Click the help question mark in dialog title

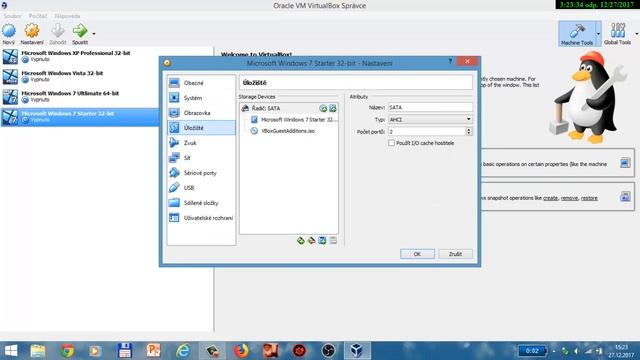pyautogui.click(x=450, y=61)
